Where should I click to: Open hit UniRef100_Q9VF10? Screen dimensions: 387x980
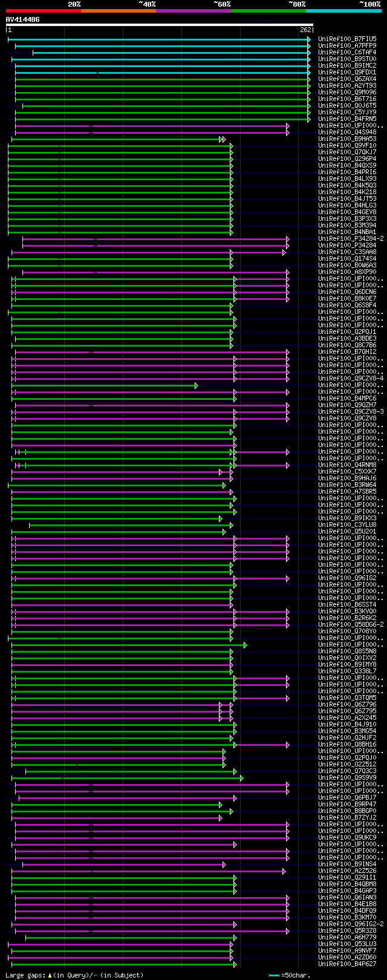click(347, 145)
